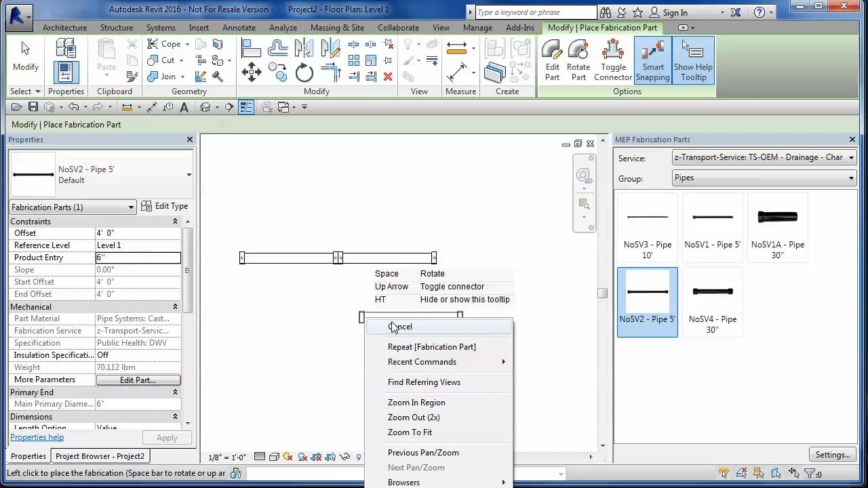Click the Undo arrow in quick access
The height and width of the screenshot is (488, 868).
pyautogui.click(x=73, y=107)
